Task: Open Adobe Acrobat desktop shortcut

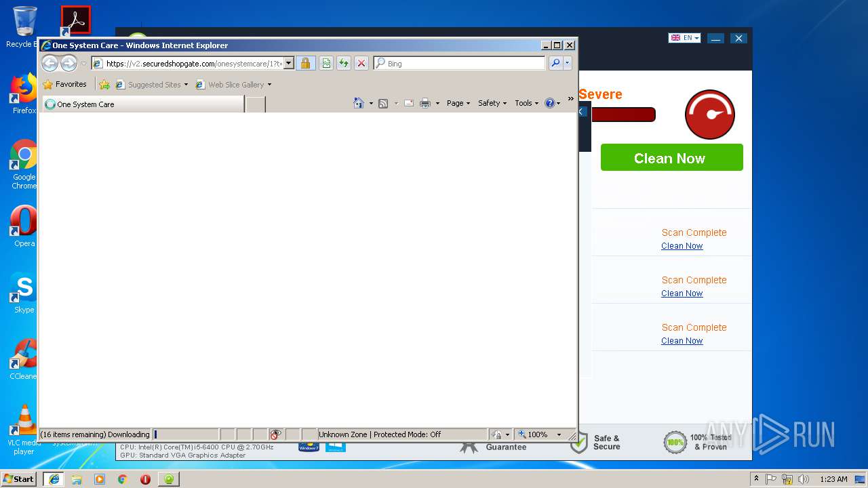Action: click(x=75, y=21)
